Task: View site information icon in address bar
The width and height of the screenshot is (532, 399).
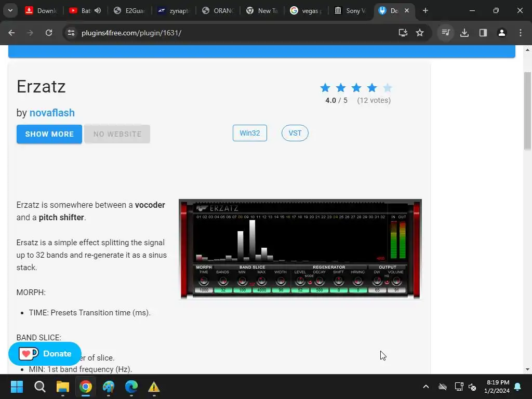Action: [x=71, y=33]
